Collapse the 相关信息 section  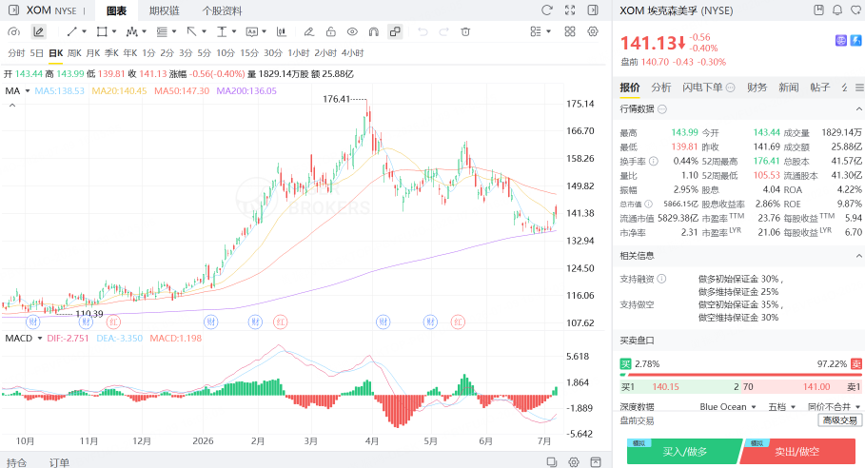pos(858,256)
